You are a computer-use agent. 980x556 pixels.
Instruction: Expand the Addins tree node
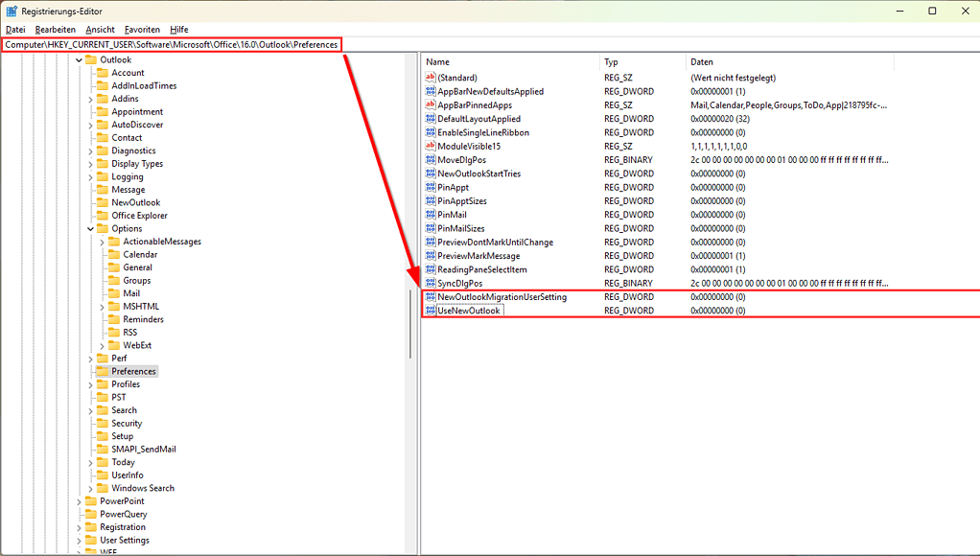(x=91, y=99)
